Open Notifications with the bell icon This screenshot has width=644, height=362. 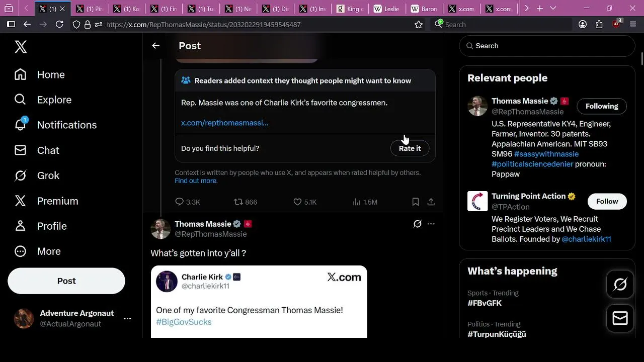click(x=55, y=125)
